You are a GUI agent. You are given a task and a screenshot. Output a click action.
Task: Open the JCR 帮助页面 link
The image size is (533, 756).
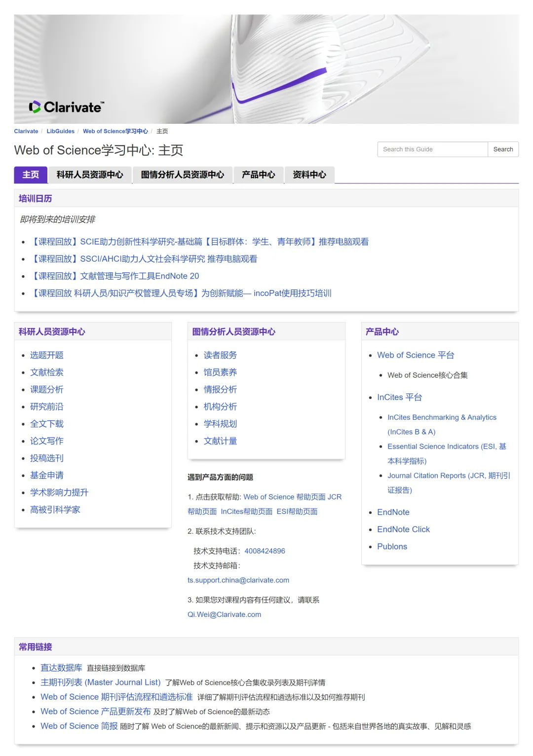[x=335, y=497]
